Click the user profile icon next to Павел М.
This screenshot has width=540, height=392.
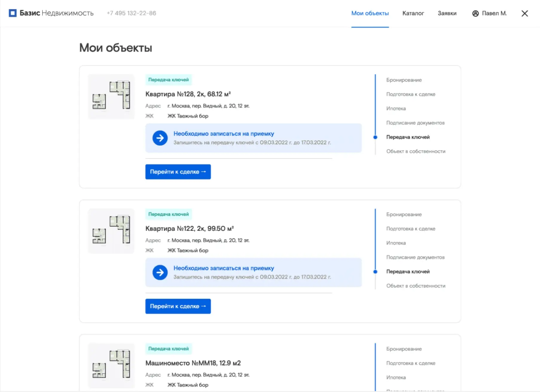coord(475,13)
